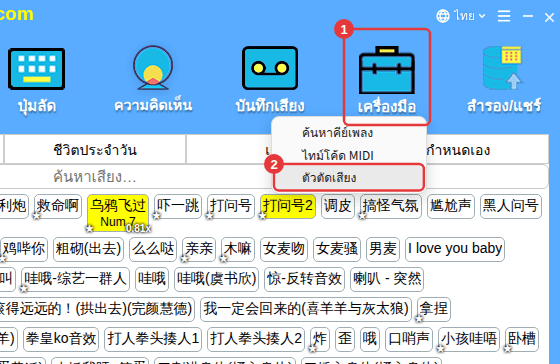560x364 pixels.
Task: Play the I love you baby sound
Action: 455,249
